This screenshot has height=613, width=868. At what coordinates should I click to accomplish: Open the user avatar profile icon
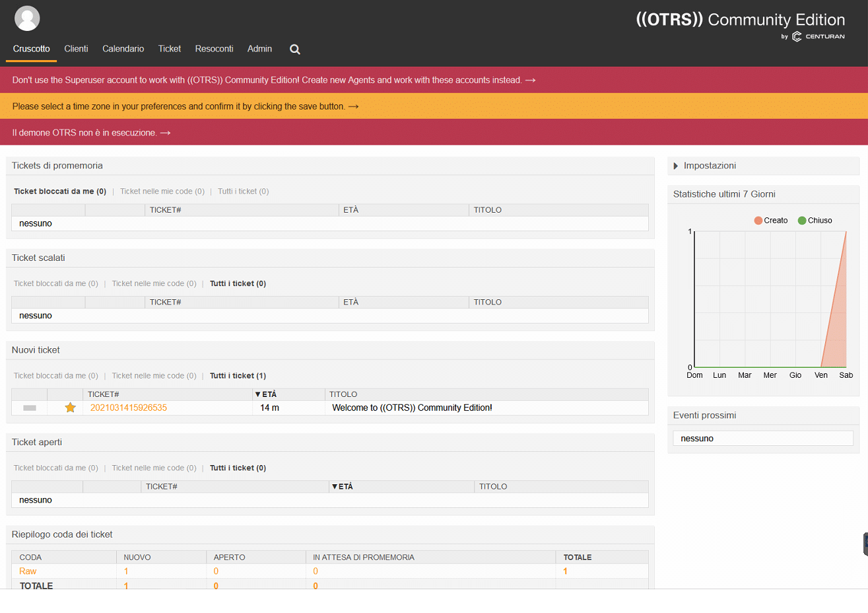coord(27,18)
